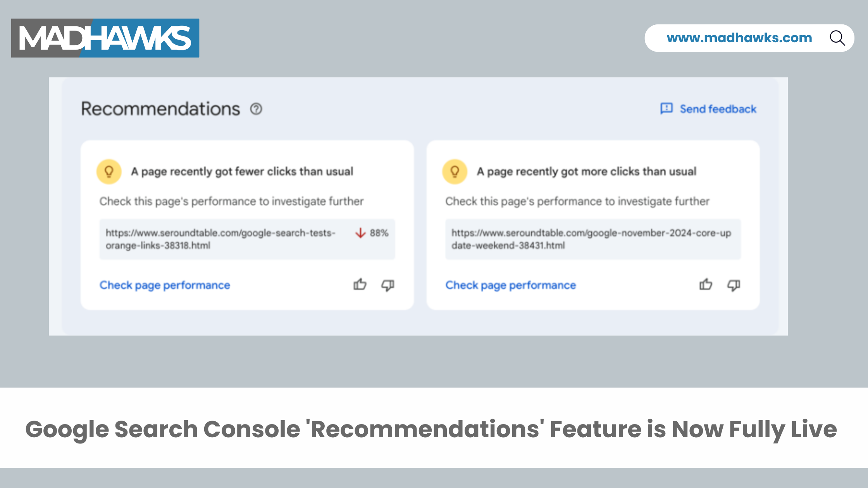Select the november-2024-core-update page URL box
Image resolution: width=868 pixels, height=488 pixels.
592,239
